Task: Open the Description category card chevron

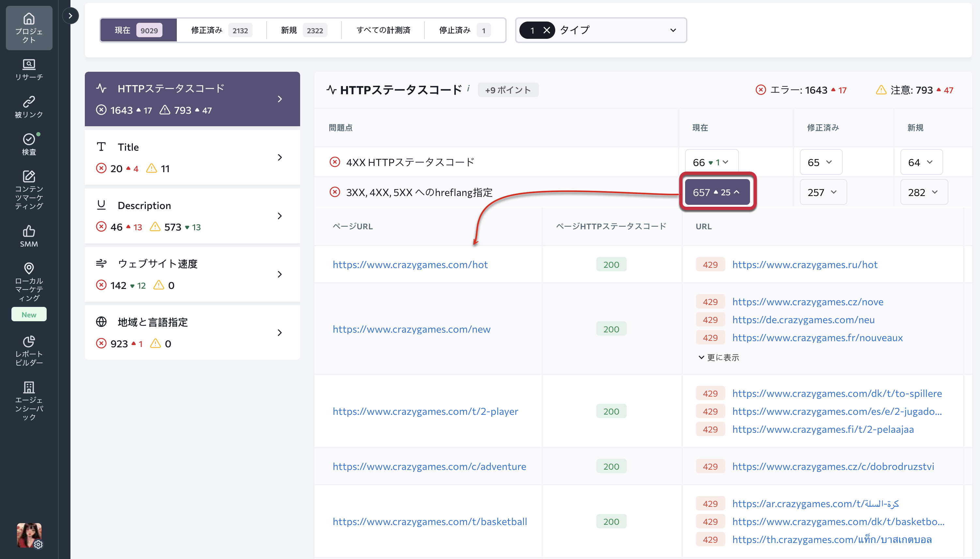Action: coord(280,216)
